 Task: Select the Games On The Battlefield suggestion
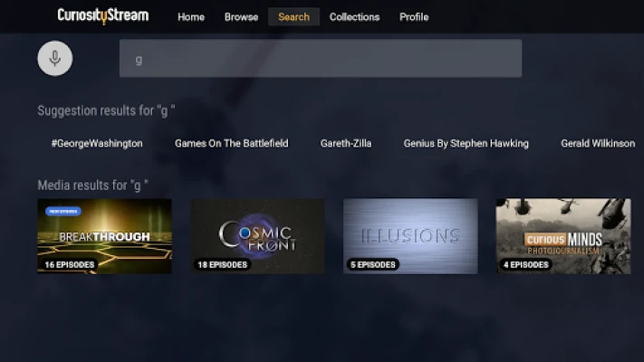(x=231, y=143)
